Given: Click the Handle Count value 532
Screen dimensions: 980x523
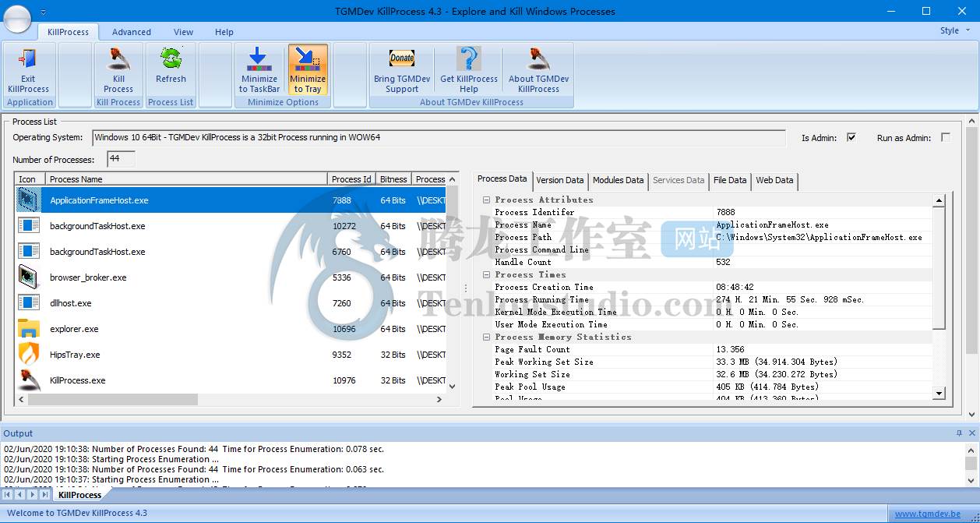Looking at the screenshot, I should (724, 262).
